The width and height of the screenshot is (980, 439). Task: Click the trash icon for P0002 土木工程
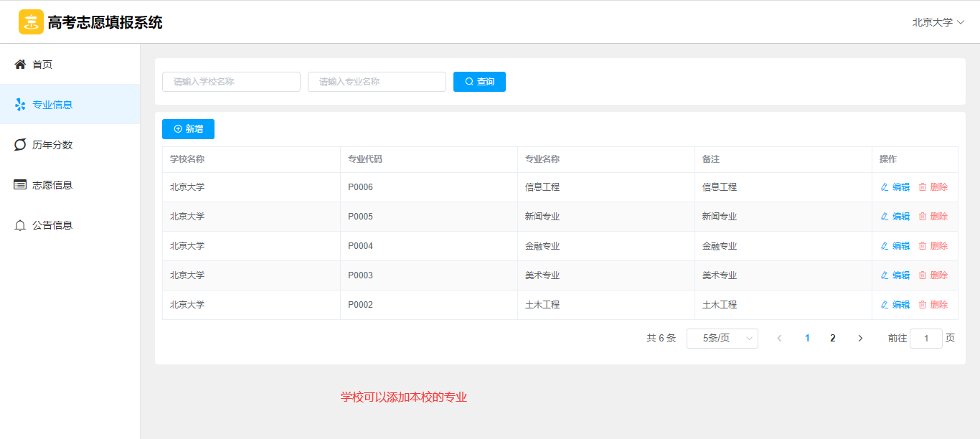pos(923,305)
